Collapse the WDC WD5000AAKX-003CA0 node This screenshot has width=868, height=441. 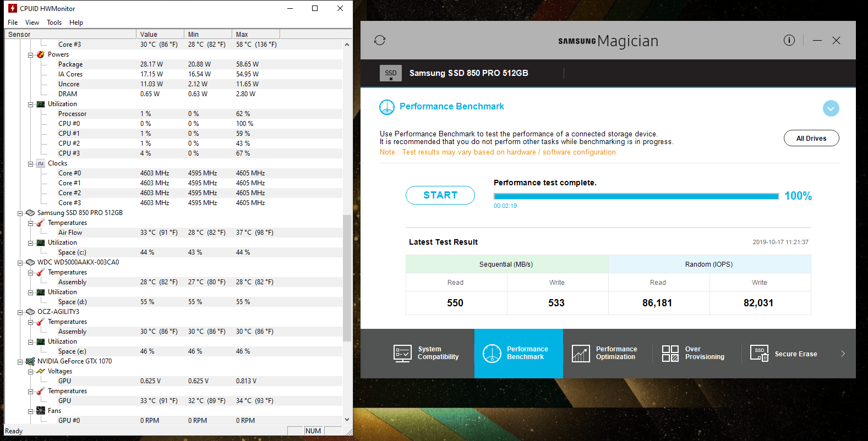click(20, 263)
